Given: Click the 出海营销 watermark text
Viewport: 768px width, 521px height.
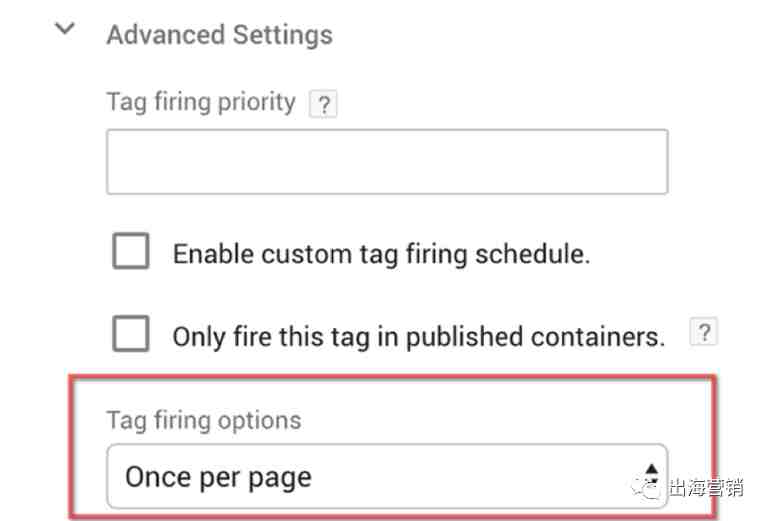Looking at the screenshot, I should pyautogui.click(x=707, y=488).
